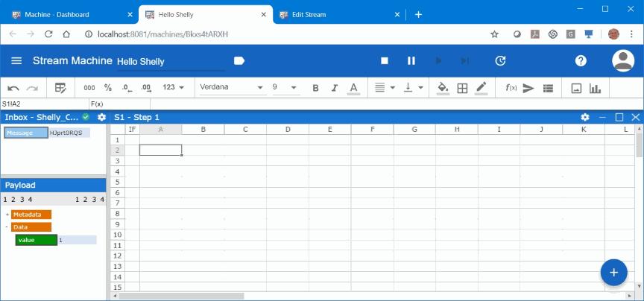Open the help question mark icon
The width and height of the screenshot is (644, 301).
581,61
